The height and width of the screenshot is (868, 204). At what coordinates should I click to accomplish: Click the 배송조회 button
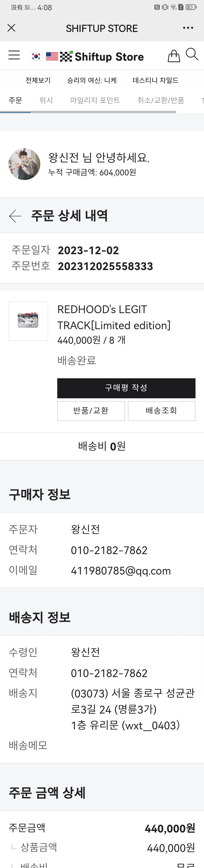[161, 411]
